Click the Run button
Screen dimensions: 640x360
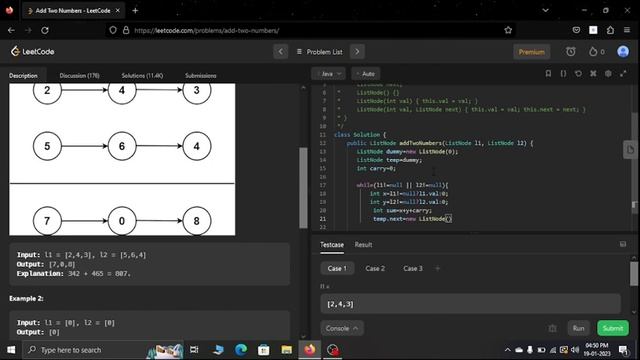pyautogui.click(x=578, y=328)
